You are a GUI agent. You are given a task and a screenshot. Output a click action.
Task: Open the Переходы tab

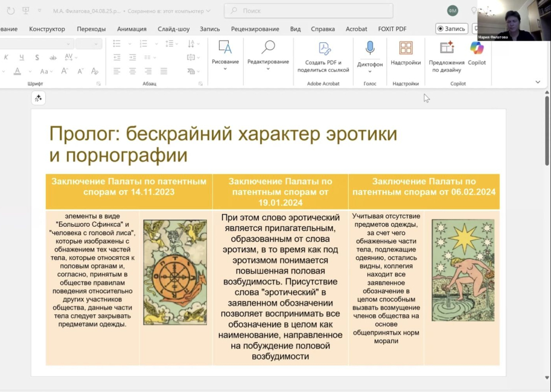click(91, 29)
